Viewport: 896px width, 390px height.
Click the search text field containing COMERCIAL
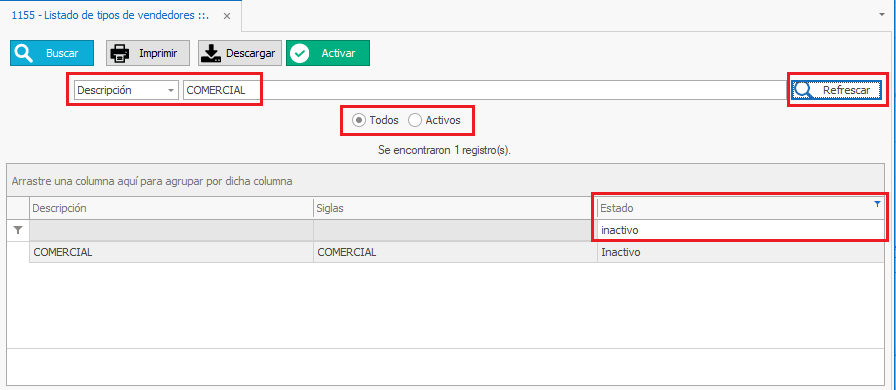486,90
